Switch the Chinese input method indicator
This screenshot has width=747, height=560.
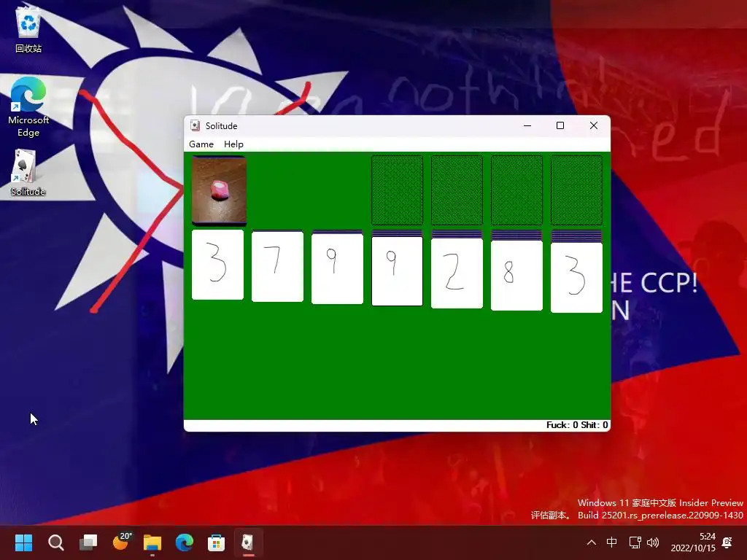612,542
